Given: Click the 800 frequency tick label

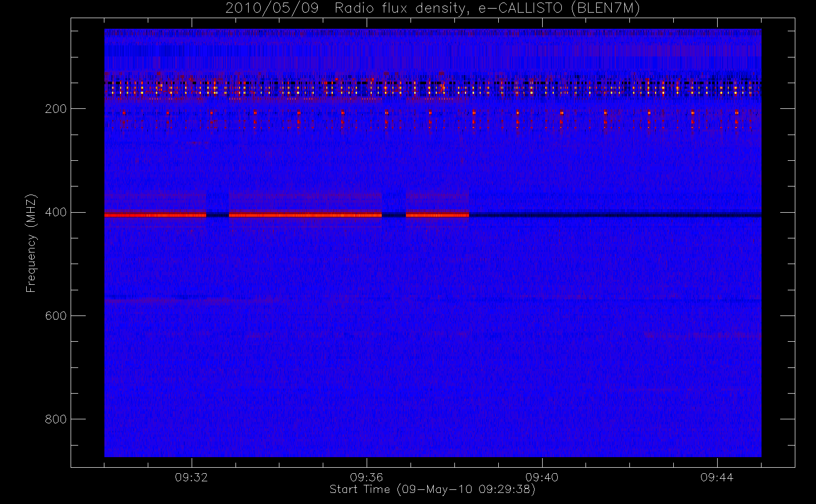Looking at the screenshot, I should click(55, 419).
